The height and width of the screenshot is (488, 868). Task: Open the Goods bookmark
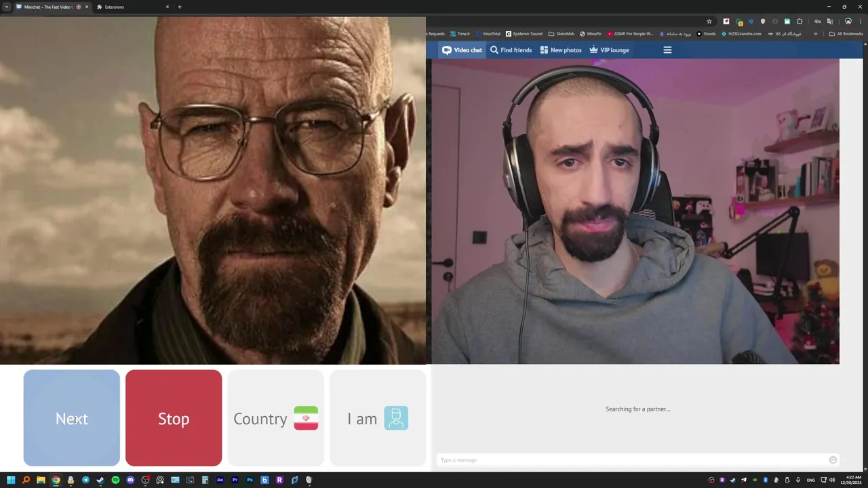coord(706,34)
